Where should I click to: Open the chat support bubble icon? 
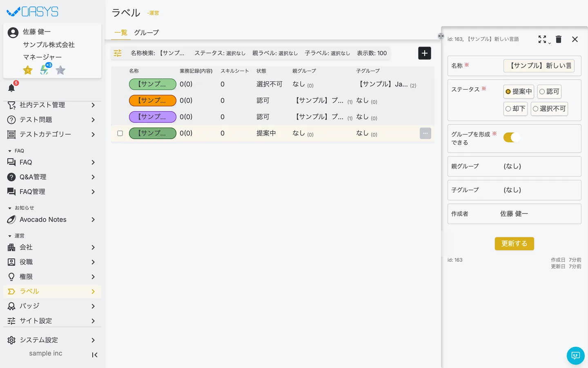pyautogui.click(x=576, y=356)
